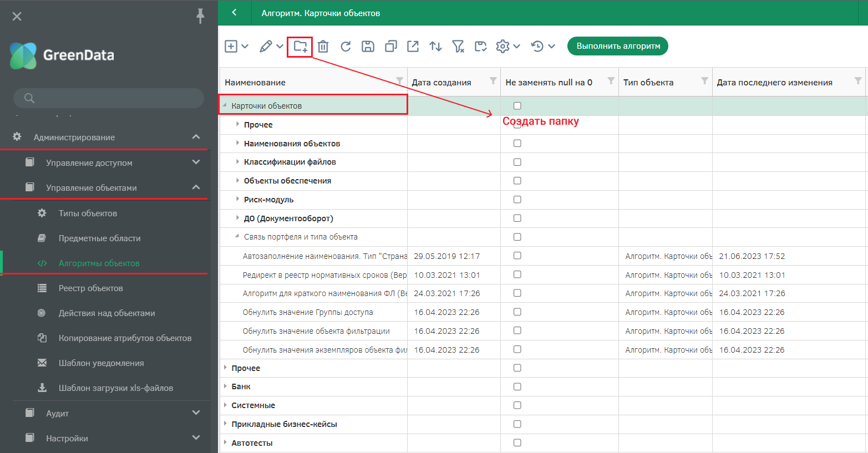Open the settings gear dropdown in toolbar

(x=507, y=47)
